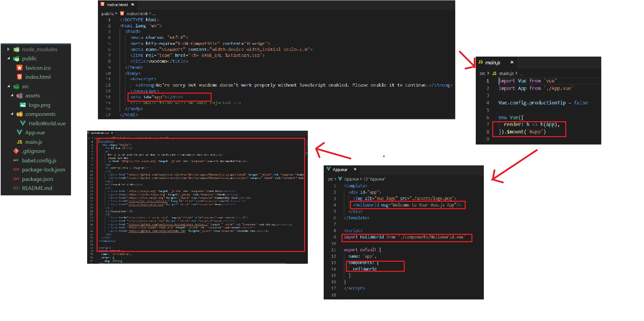Screen dimensions: 644x321
Task: Click the node_modules folder icon
Action: 16,50
